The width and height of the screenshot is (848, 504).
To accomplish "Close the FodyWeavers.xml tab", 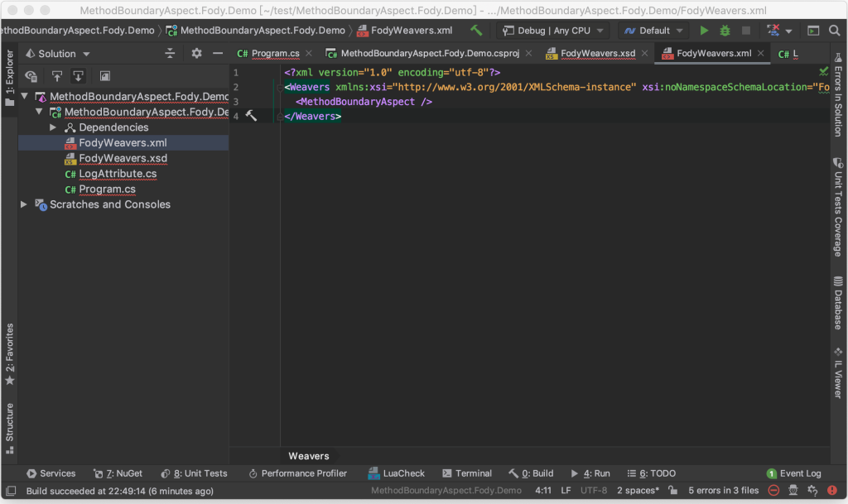I will click(760, 53).
